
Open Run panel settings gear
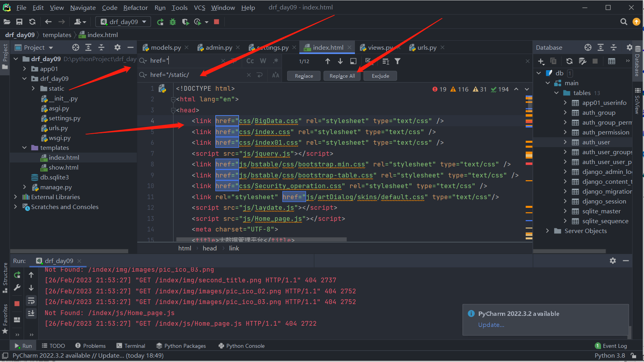click(612, 261)
